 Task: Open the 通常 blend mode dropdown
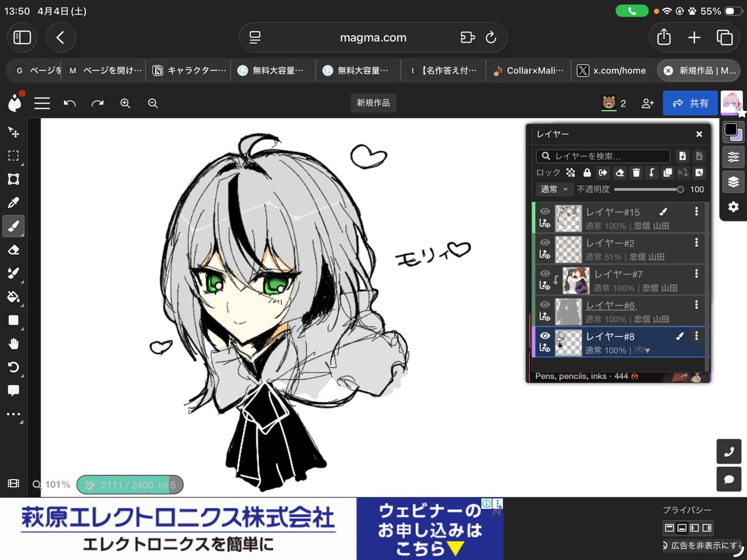click(553, 189)
